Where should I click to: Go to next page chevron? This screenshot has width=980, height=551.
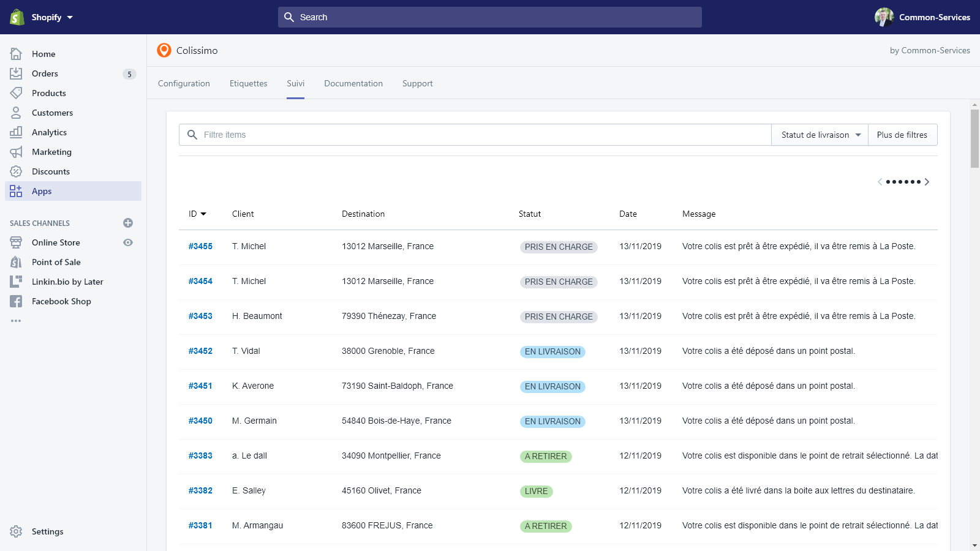click(927, 182)
